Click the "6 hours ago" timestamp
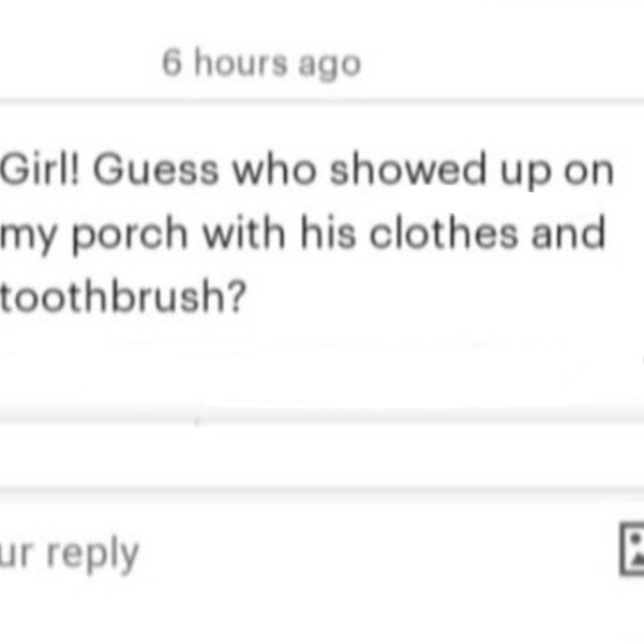Viewport: 644px width, 644px height. coord(261,63)
